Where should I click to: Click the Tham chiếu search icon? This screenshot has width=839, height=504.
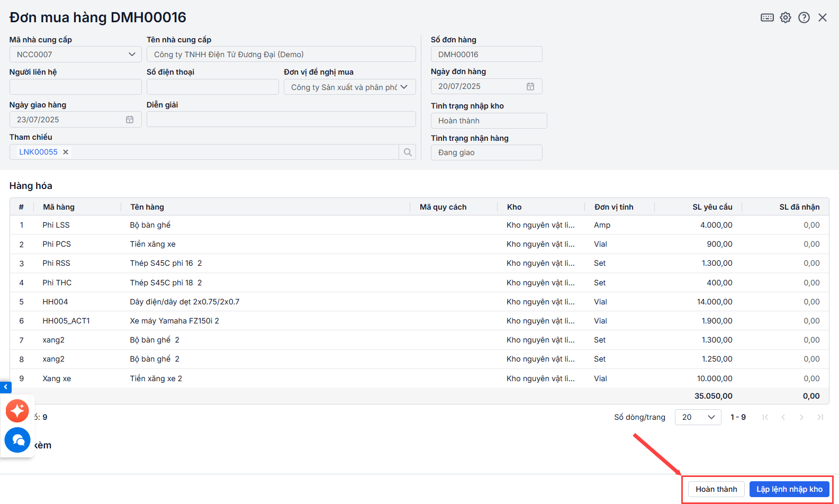click(408, 152)
